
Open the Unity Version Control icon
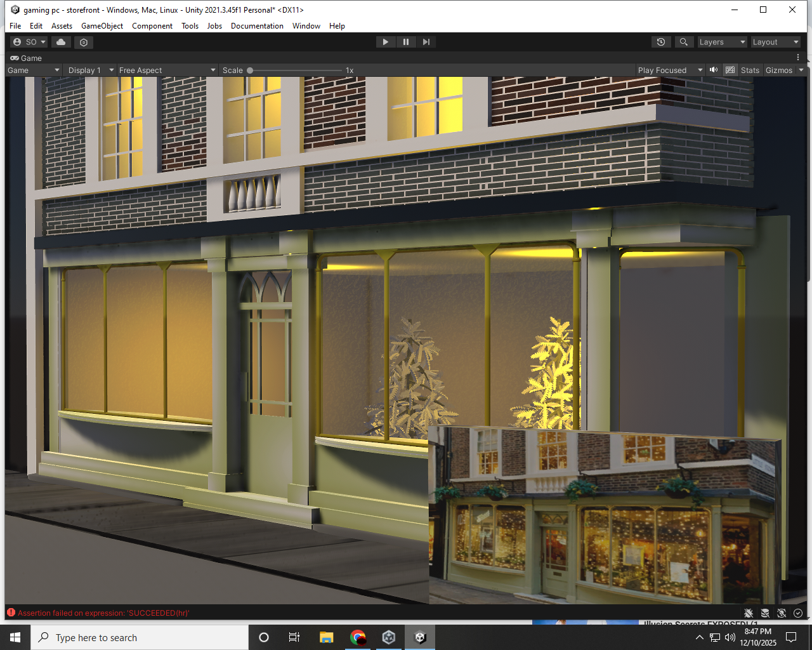84,42
